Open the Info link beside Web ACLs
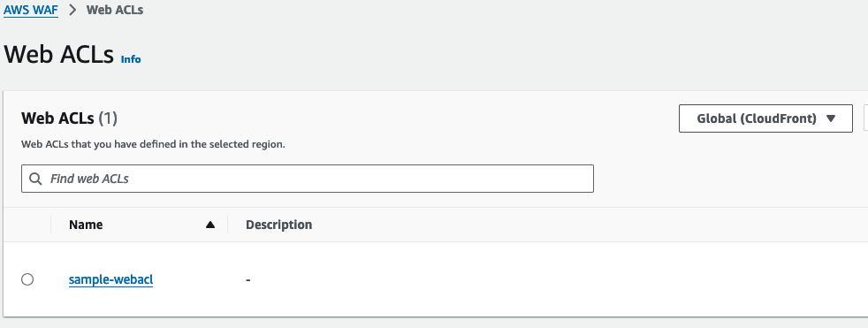 click(x=131, y=59)
